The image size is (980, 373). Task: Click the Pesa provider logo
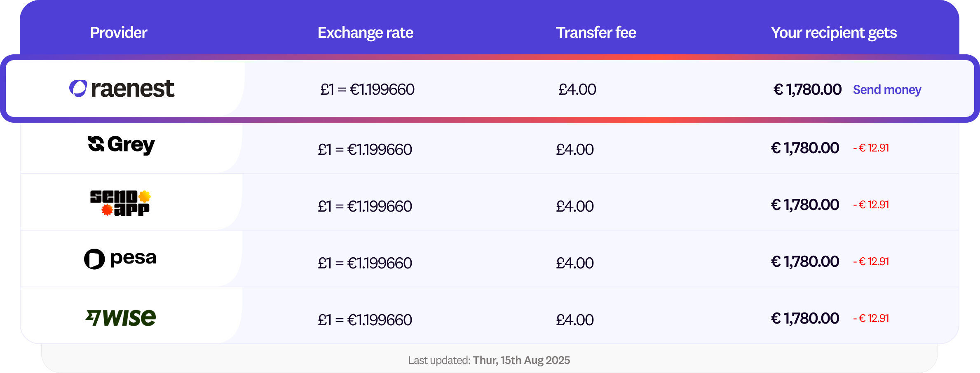120,259
